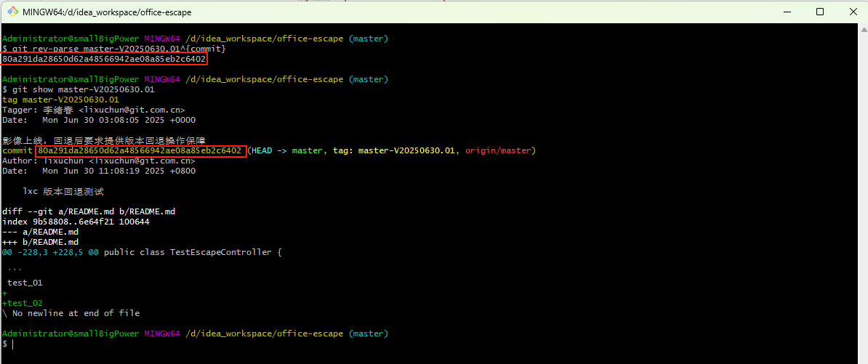The width and height of the screenshot is (868, 364).
Task: Click the terminal vertical scrollbar
Action: (x=864, y=193)
